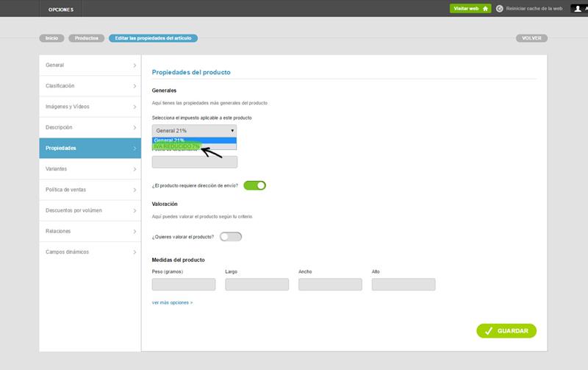588x370 pixels.
Task: Click the chevron arrow beside Relaciones
Action: pos(135,231)
